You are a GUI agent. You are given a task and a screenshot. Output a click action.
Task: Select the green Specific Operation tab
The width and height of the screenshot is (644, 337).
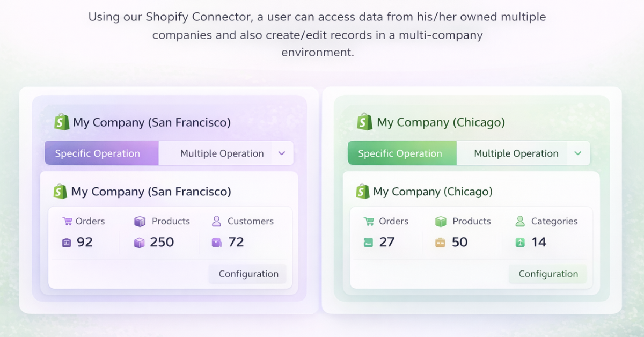(x=400, y=153)
